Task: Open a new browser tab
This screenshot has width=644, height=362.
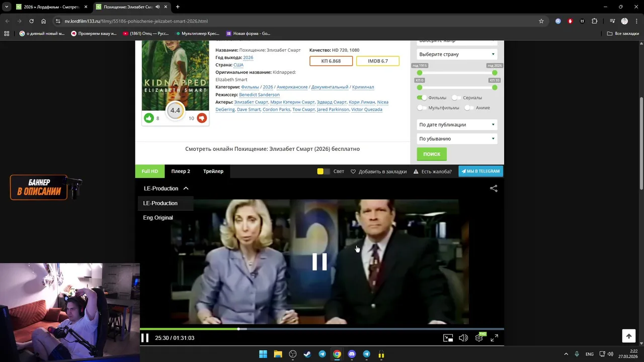Action: pyautogui.click(x=178, y=7)
